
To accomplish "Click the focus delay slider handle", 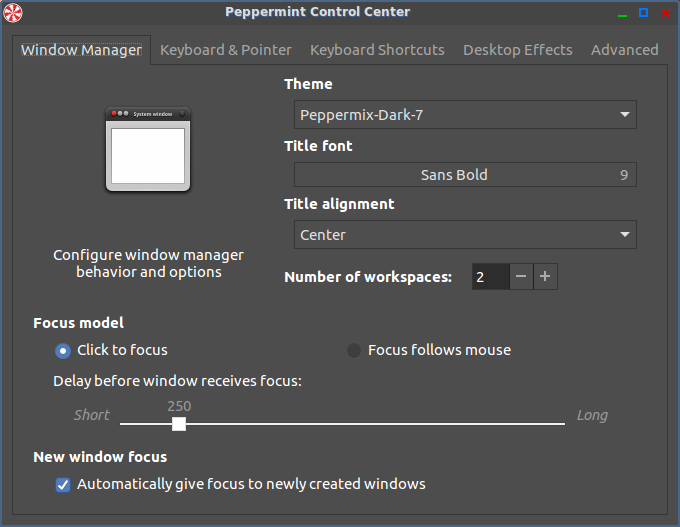I will tap(179, 424).
